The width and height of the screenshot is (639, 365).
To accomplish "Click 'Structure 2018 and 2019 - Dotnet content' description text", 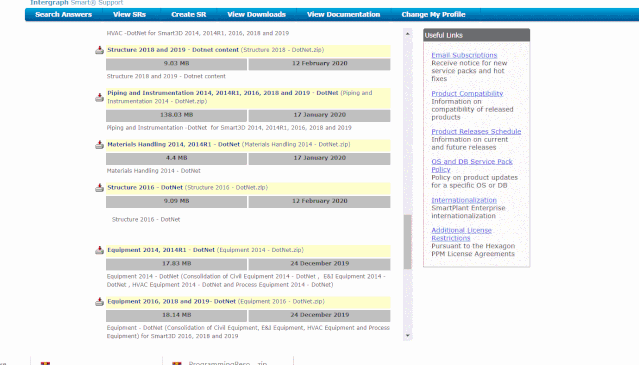I will 166,77.
